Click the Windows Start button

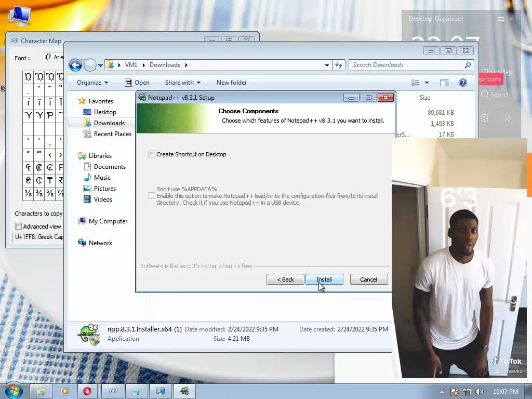tap(14, 392)
